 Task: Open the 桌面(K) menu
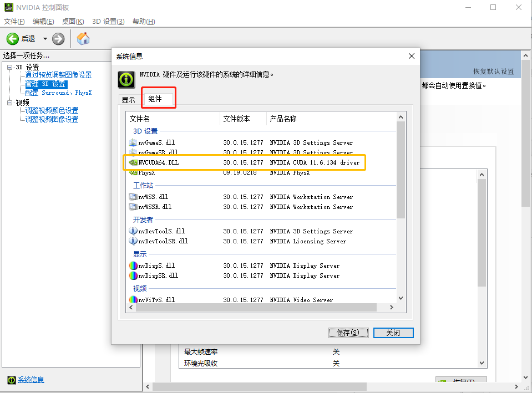pos(73,22)
